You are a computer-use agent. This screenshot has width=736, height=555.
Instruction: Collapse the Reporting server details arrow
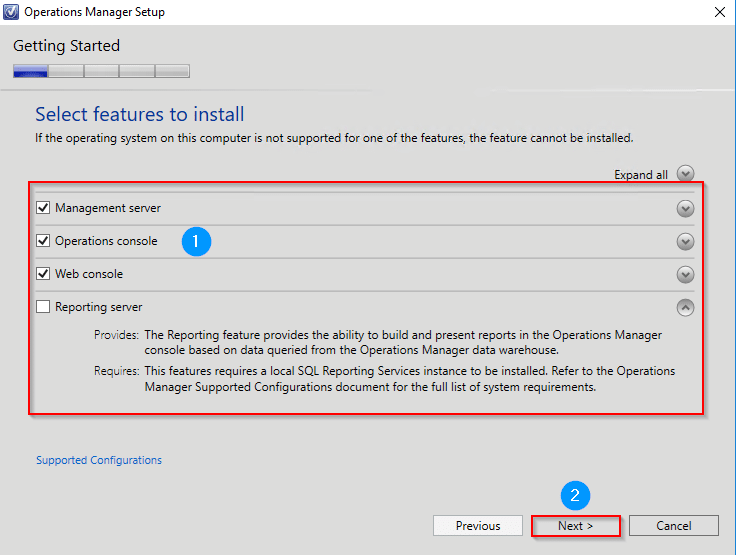(685, 308)
